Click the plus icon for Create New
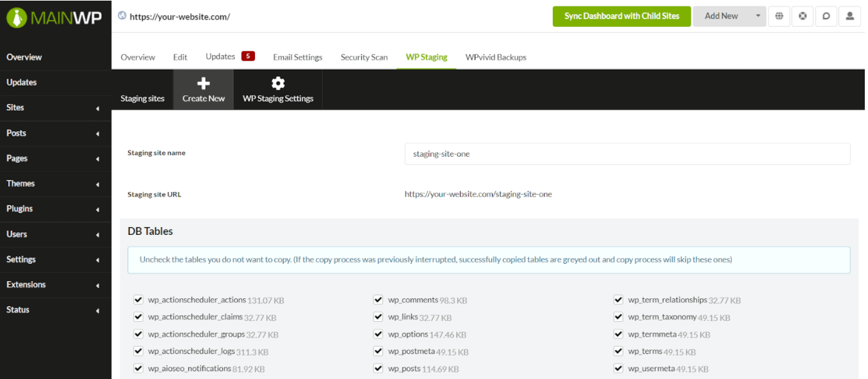868x379 pixels. click(203, 83)
